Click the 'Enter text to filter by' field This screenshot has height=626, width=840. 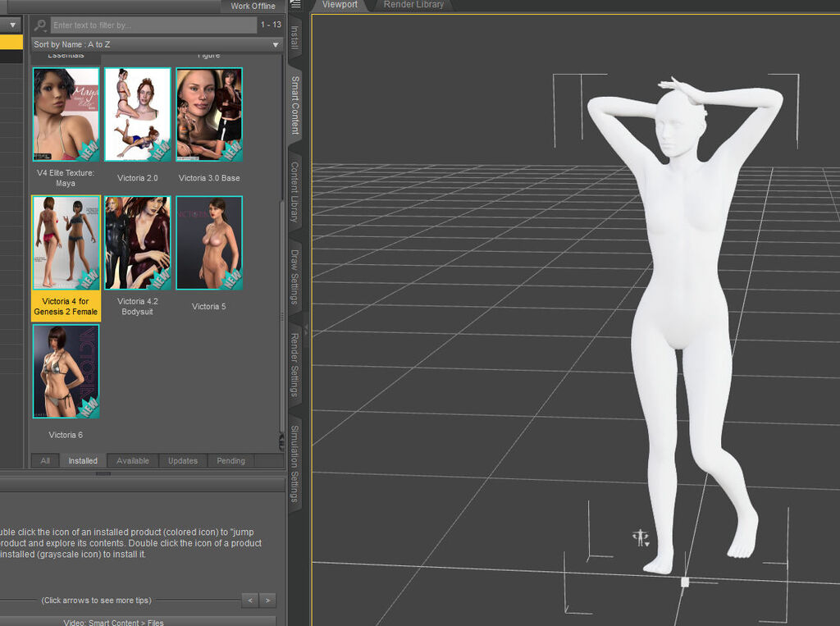pos(153,25)
